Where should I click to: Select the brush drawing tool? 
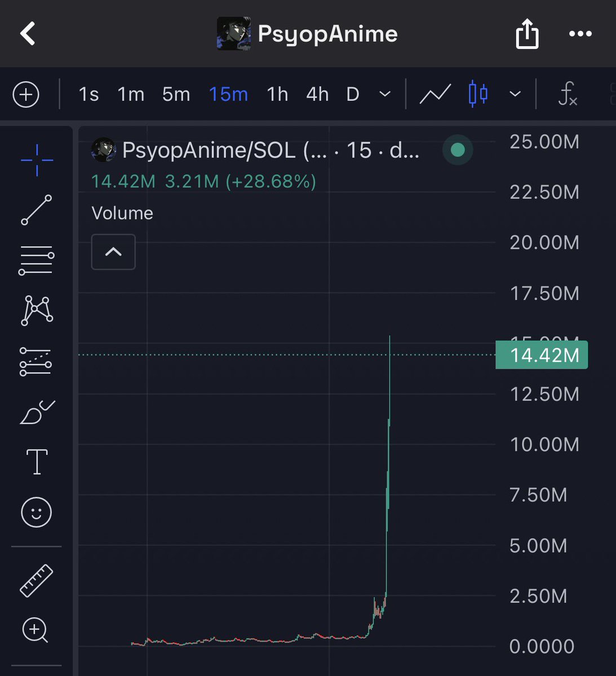coord(37,412)
